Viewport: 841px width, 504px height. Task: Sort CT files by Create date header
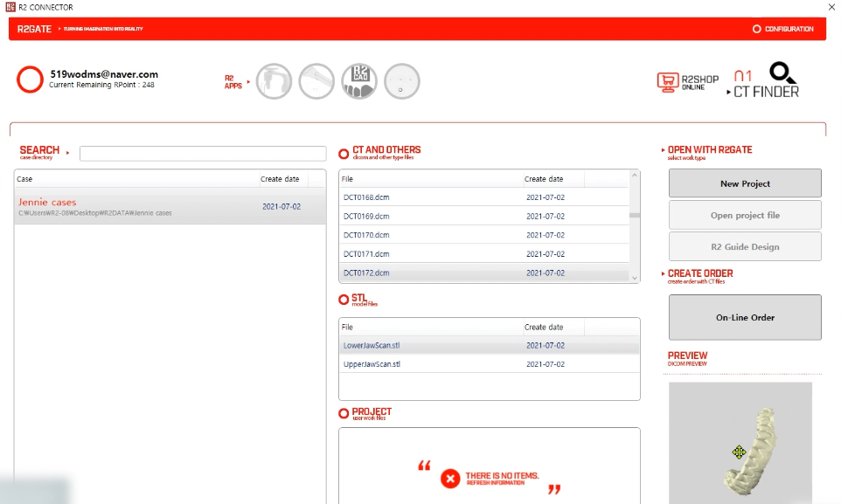point(544,179)
